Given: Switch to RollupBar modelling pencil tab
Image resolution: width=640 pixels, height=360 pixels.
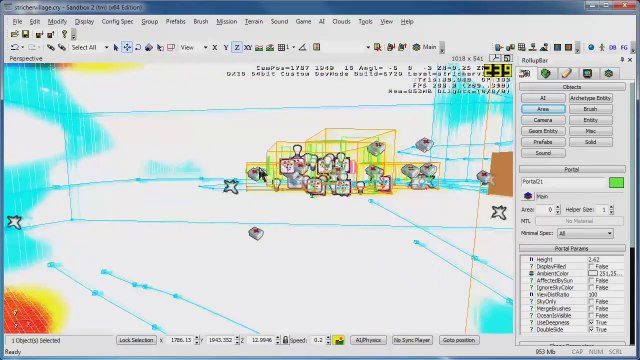Looking at the screenshot, I should point(567,73).
